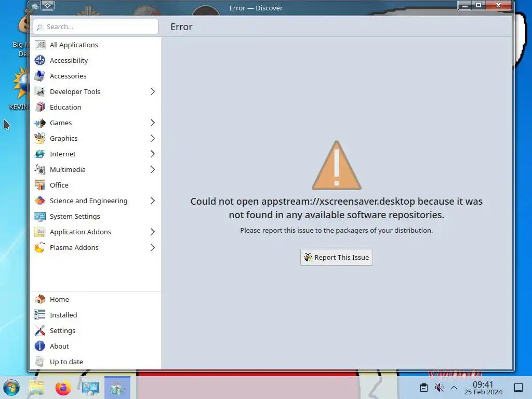This screenshot has width=532, height=399.
Task: Open the file manager from taskbar
Action: point(36,388)
